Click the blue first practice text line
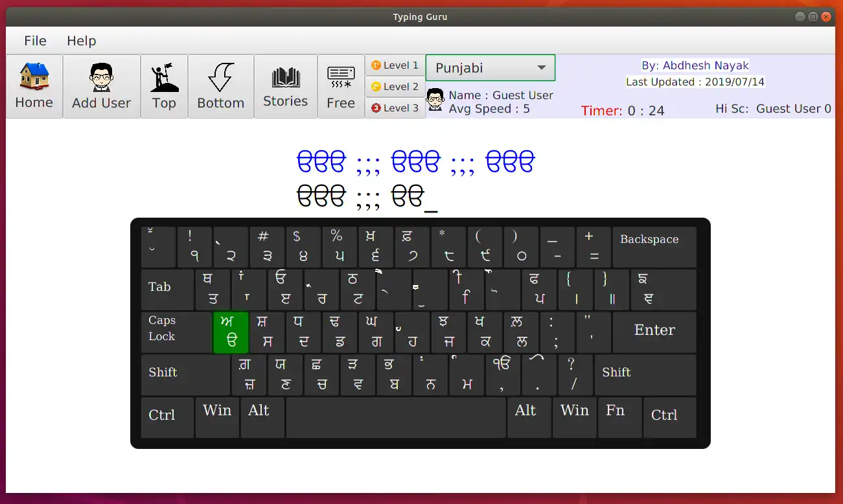843x504 pixels. tap(416, 163)
